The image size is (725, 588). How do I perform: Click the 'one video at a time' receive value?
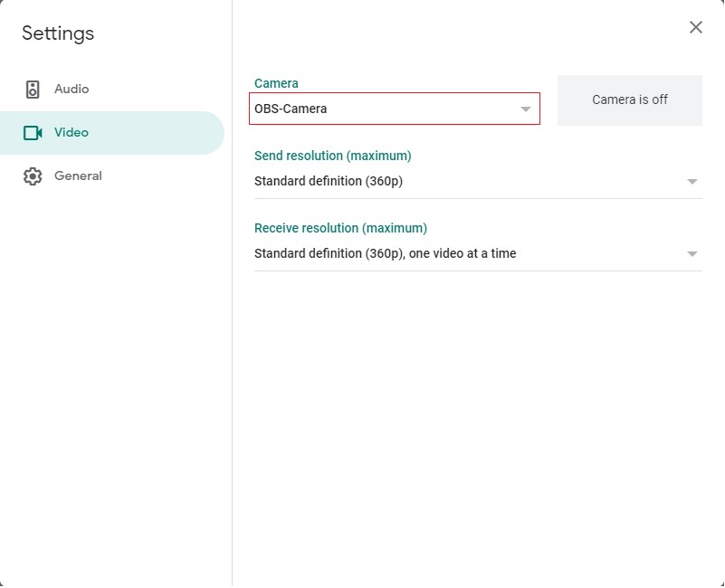(463, 253)
